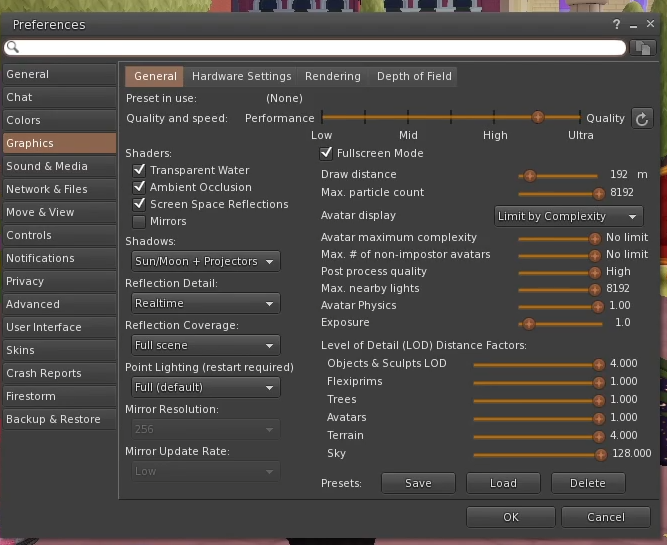Open Network & Files preferences
The width and height of the screenshot is (667, 545).
point(59,189)
